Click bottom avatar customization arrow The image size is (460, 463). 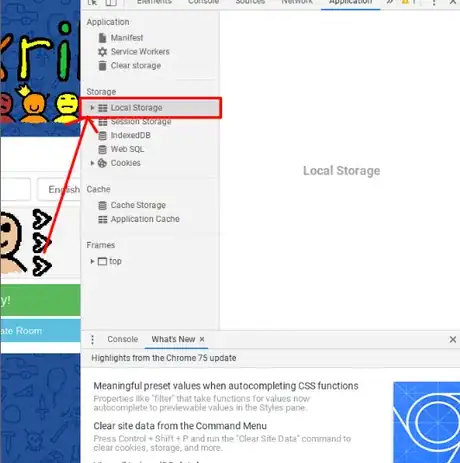(x=42, y=266)
